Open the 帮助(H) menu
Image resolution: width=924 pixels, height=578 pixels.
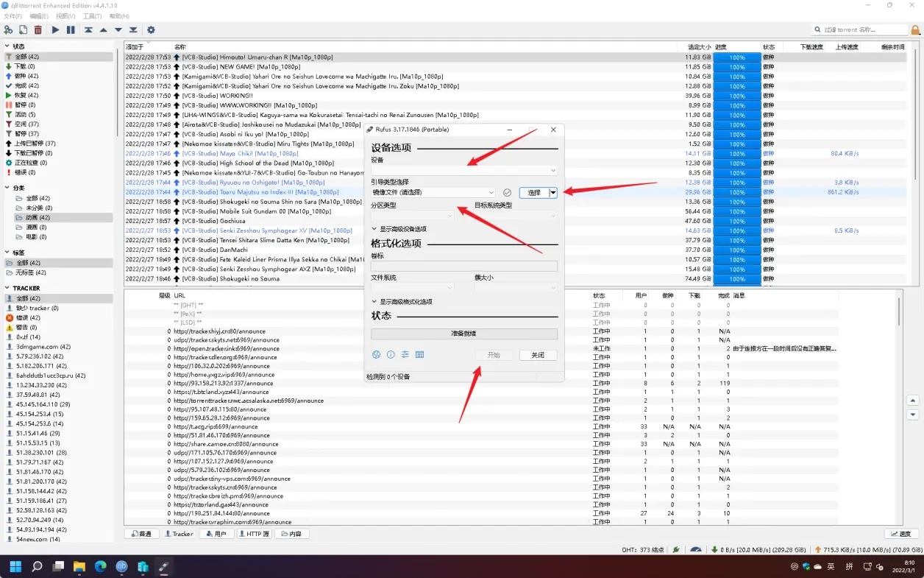pos(118,15)
